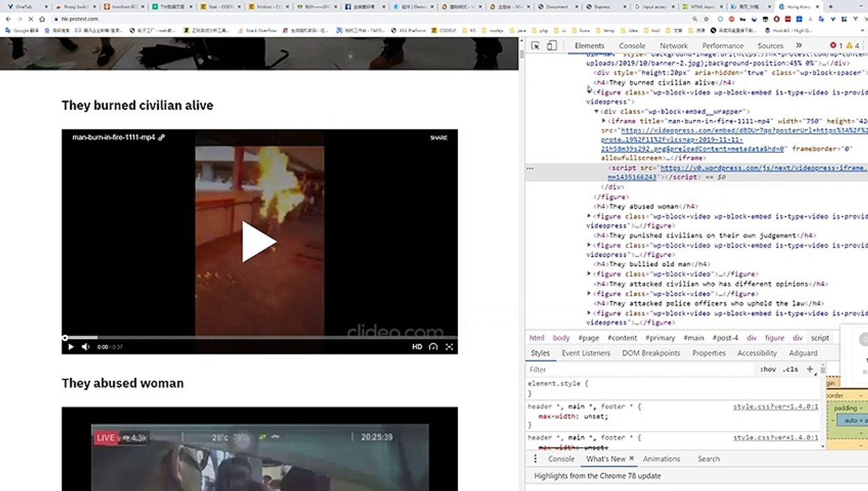Open the Properties pane tab
The width and height of the screenshot is (868, 491).
pos(709,353)
